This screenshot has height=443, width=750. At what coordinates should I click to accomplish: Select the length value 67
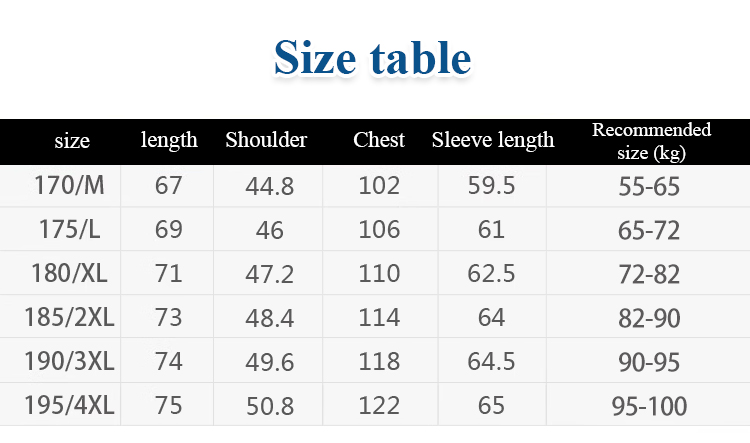(x=169, y=186)
